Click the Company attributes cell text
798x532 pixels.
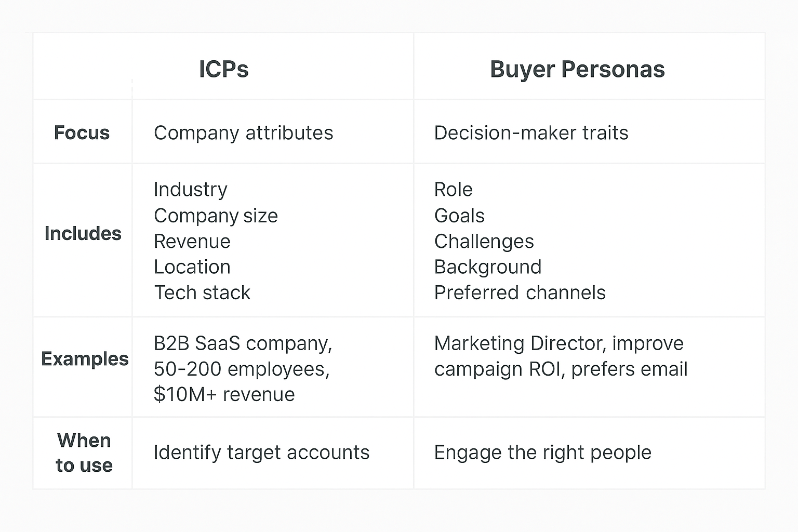[243, 133]
